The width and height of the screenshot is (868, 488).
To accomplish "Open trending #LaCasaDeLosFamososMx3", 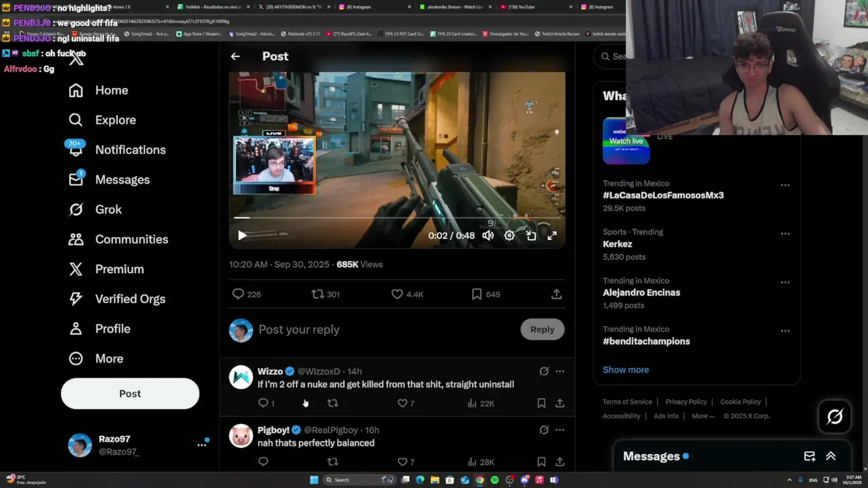I will [663, 195].
